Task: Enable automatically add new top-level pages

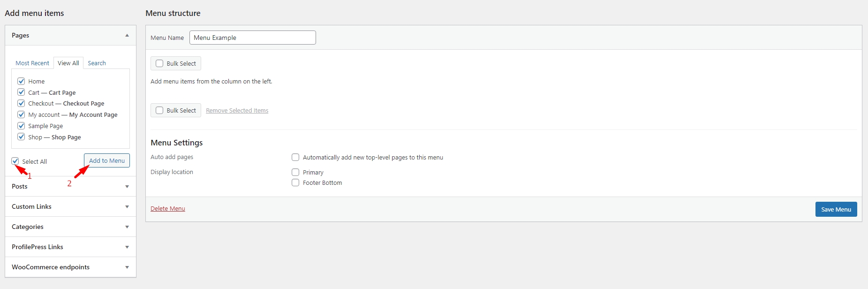Action: [295, 157]
